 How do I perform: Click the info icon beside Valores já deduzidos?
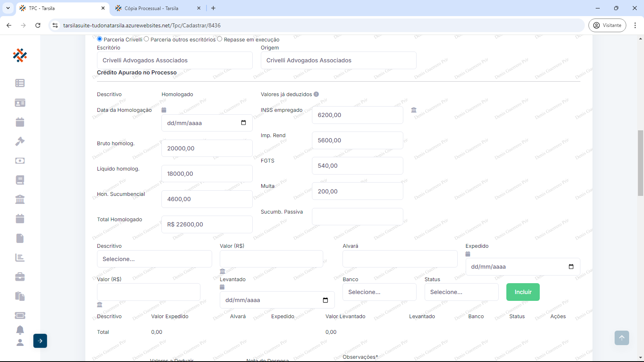point(316,94)
